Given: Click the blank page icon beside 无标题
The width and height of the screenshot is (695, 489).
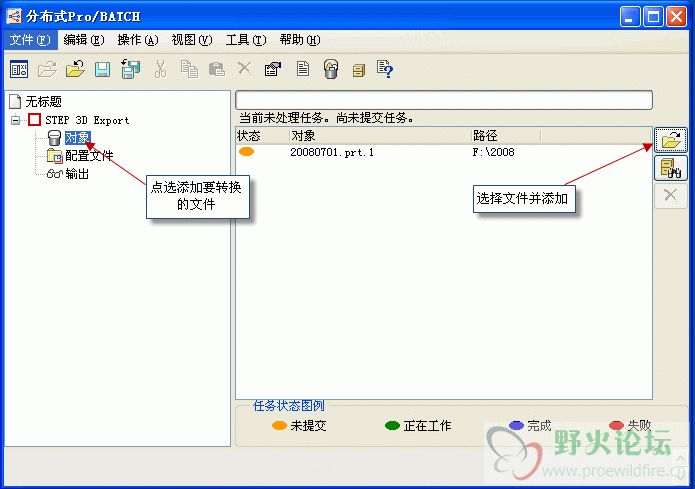Looking at the screenshot, I should [15, 102].
